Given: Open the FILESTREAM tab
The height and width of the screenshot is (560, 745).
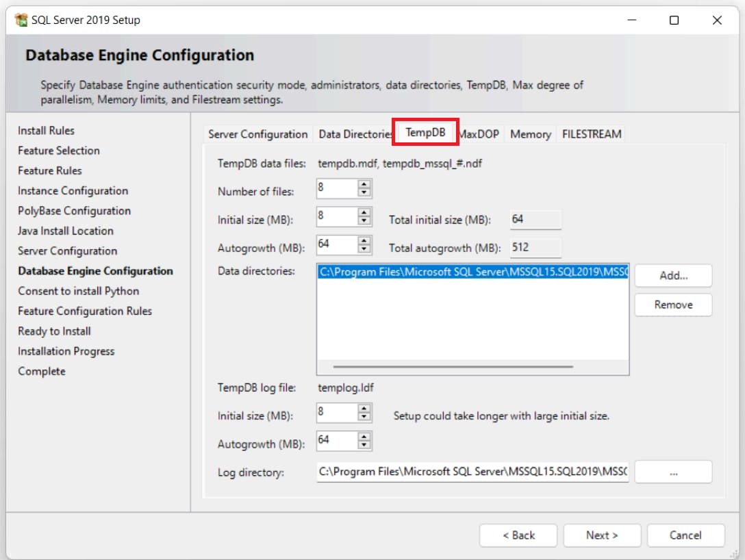Looking at the screenshot, I should tap(592, 134).
